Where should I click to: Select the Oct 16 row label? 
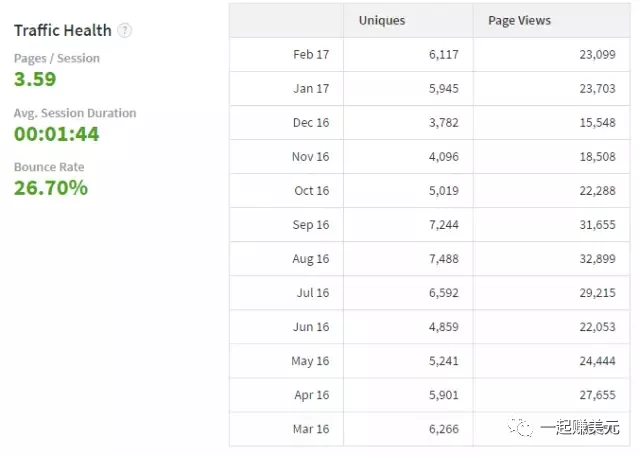pos(312,191)
